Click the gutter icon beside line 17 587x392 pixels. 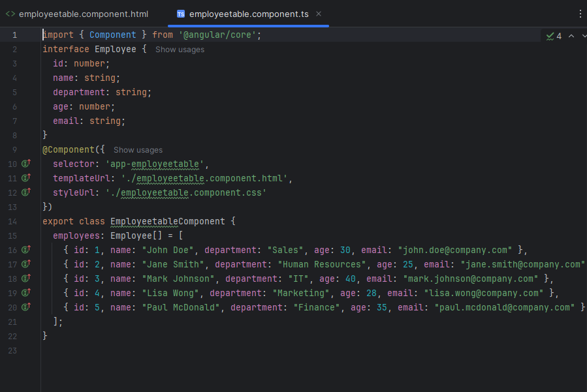(26, 264)
